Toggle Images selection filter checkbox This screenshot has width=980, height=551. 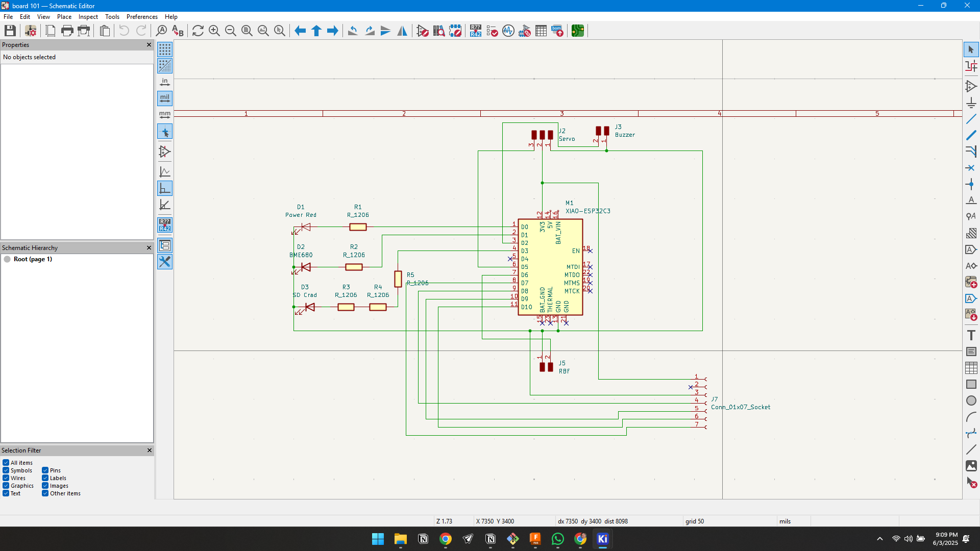tap(45, 486)
